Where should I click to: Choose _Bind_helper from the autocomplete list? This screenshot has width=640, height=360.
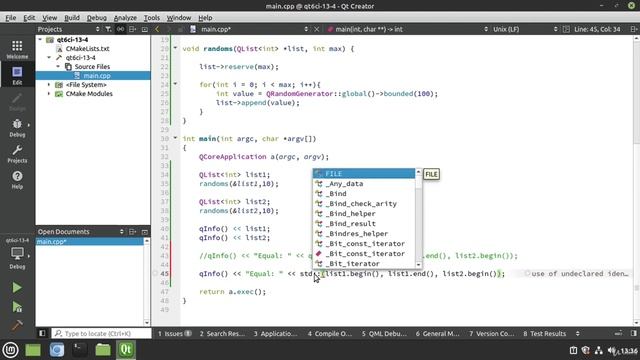(364, 213)
